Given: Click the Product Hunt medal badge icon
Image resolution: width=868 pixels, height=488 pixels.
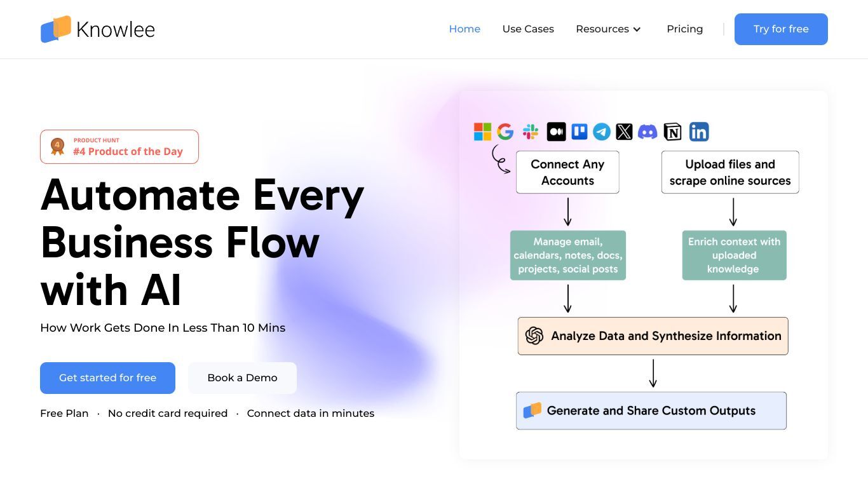Looking at the screenshot, I should pos(58,147).
